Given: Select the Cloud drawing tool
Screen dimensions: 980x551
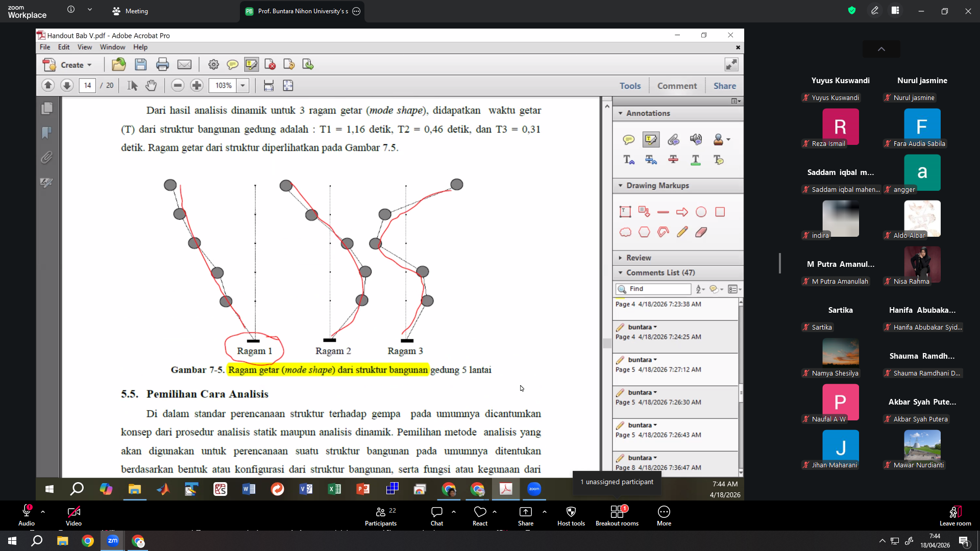Looking at the screenshot, I should point(625,233).
